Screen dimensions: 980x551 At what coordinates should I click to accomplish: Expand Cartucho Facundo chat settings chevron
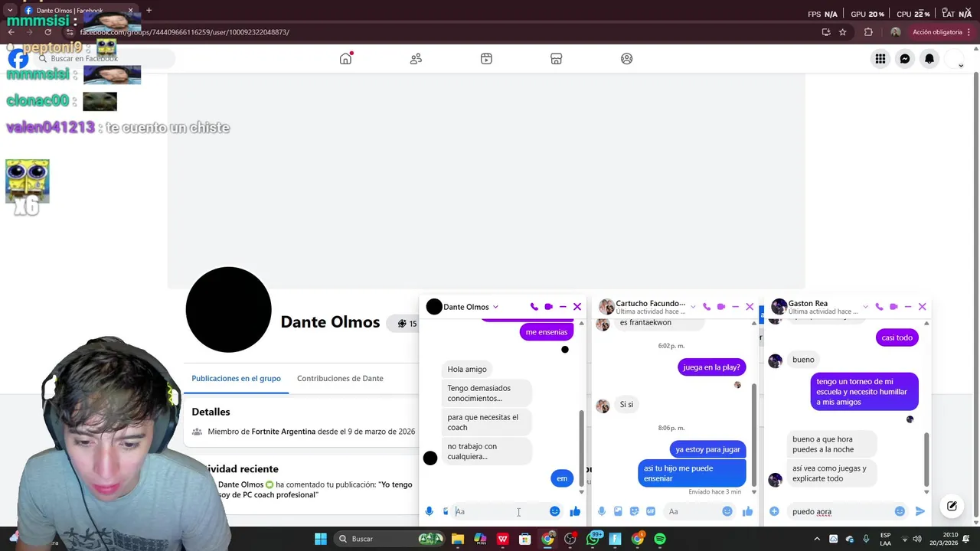pos(693,307)
